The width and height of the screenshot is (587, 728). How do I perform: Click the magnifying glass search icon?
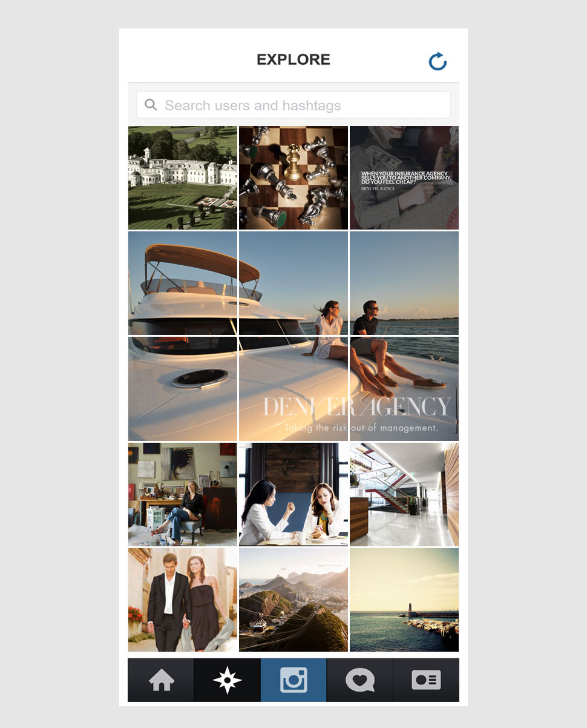click(151, 105)
